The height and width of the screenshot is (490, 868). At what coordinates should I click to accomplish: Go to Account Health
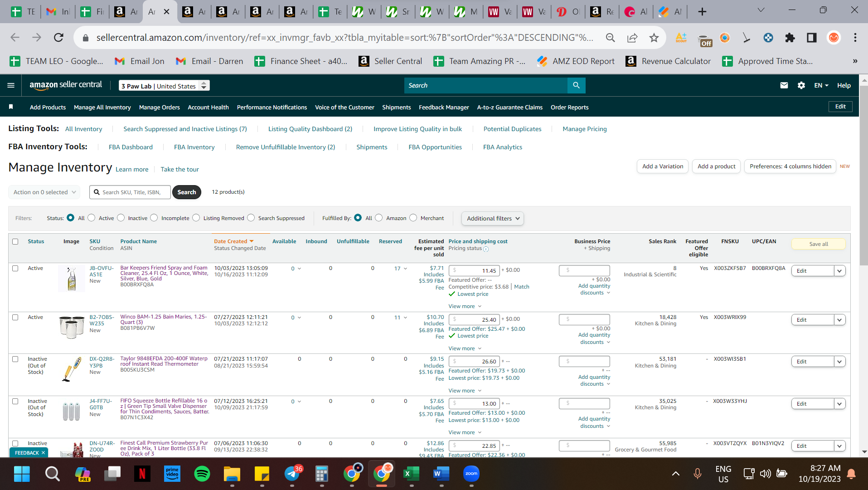click(x=208, y=107)
